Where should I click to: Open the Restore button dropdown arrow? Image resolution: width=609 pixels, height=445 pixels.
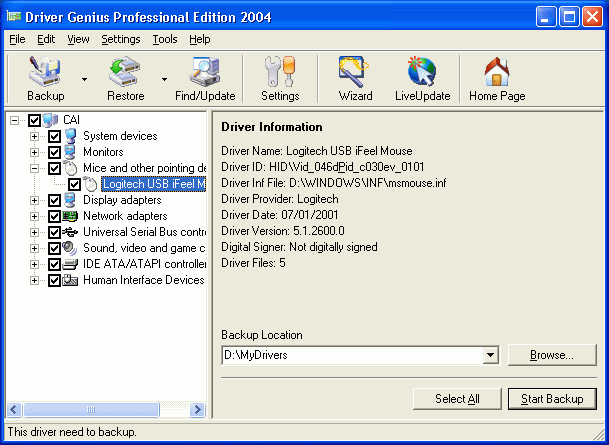(164, 79)
